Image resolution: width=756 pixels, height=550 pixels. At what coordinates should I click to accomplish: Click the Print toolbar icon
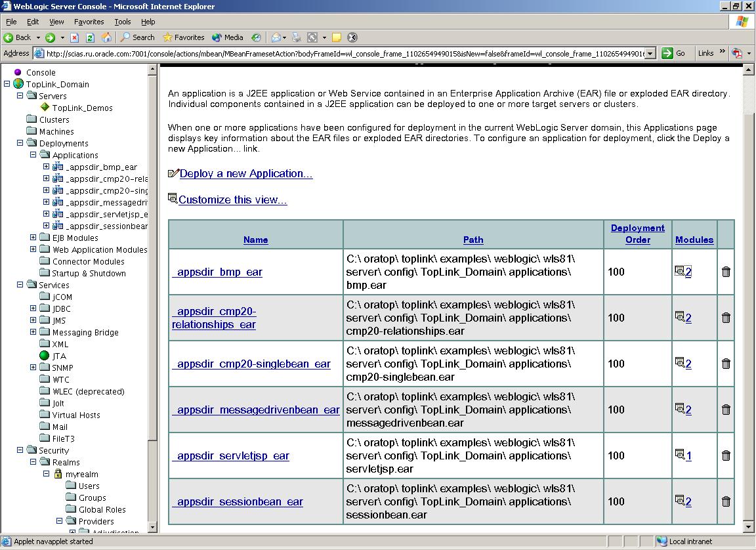pyautogui.click(x=297, y=37)
